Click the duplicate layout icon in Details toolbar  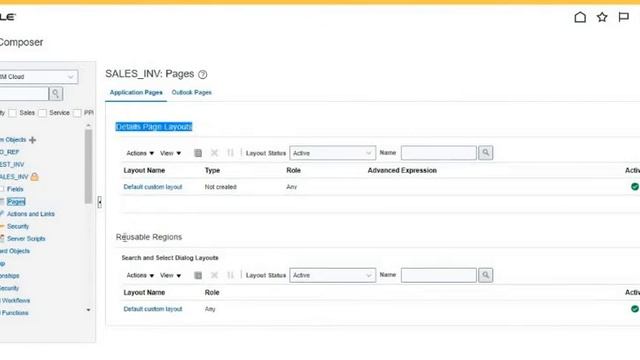pos(198,153)
